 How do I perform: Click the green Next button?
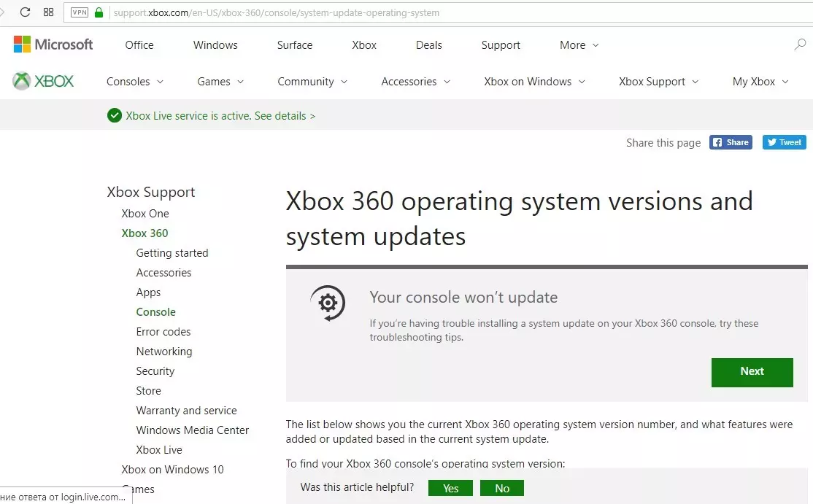click(x=752, y=372)
